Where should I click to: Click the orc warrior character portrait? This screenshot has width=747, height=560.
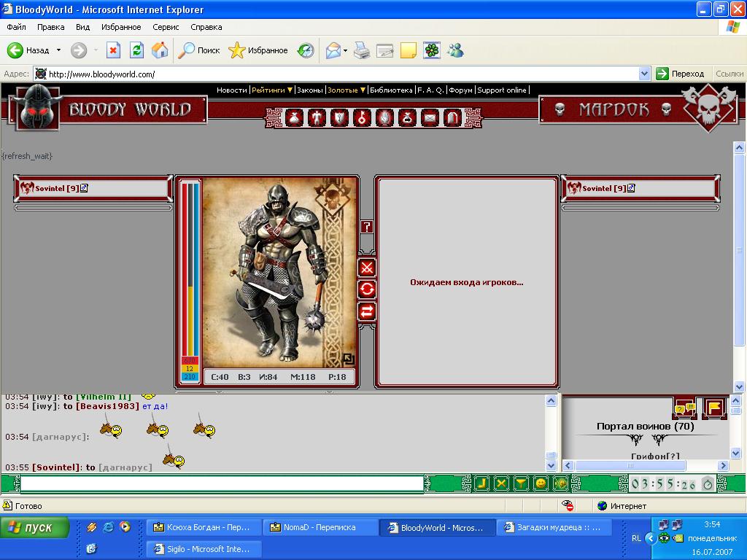[279, 273]
